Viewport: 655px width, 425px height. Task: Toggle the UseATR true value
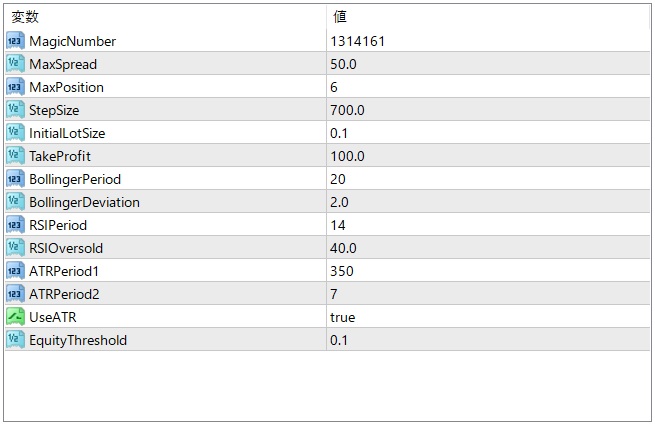(x=343, y=317)
